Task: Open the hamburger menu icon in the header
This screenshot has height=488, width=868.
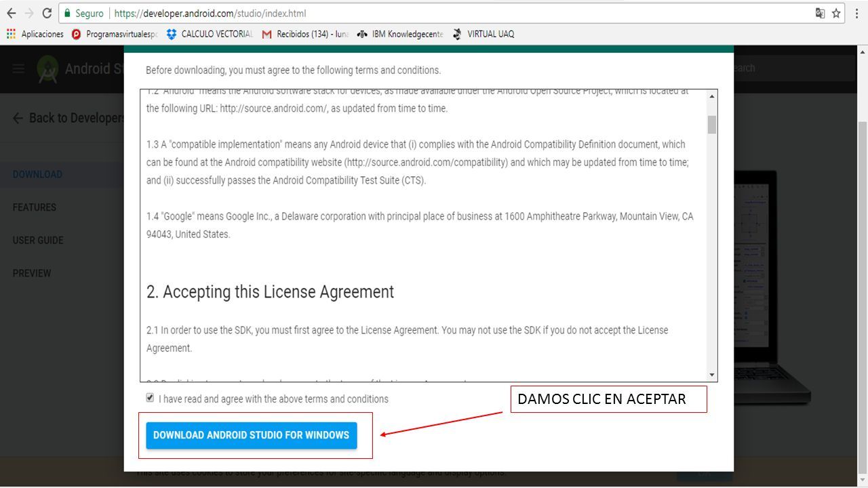Action: tap(18, 68)
